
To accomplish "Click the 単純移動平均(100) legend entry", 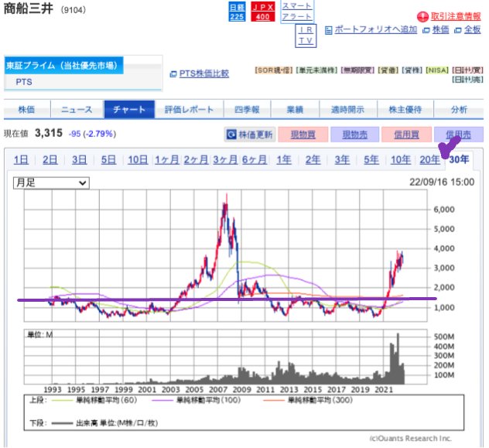I will click(x=197, y=400).
